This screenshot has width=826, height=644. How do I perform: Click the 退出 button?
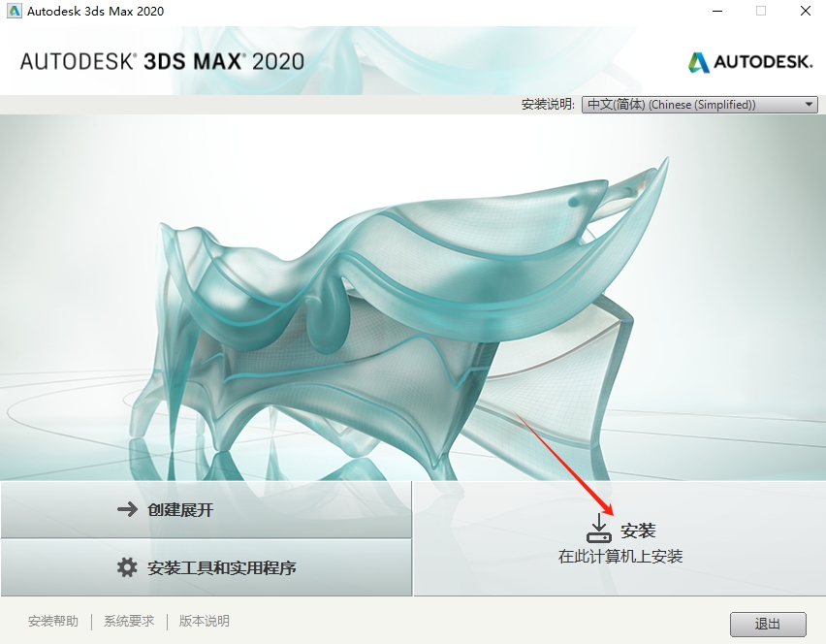[768, 624]
